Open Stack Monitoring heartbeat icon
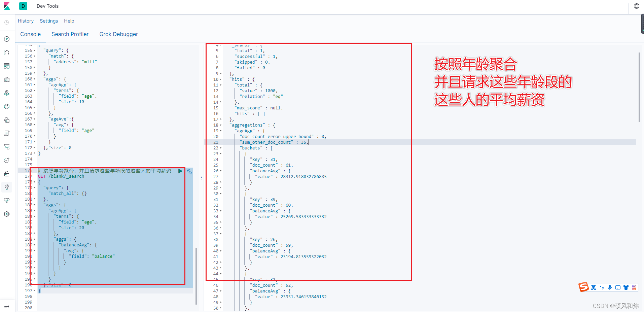Screen dimensions: 644x312 7,201
